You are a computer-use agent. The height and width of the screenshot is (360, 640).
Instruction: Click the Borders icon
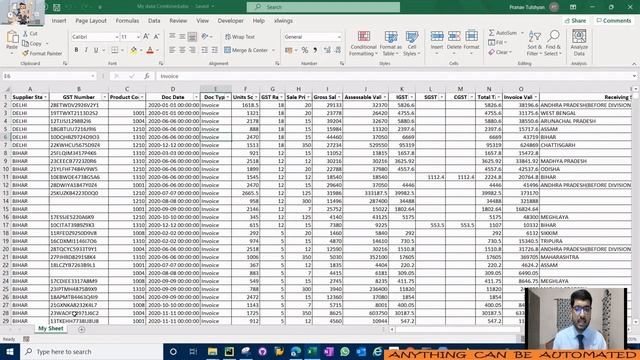pyautogui.click(x=115, y=50)
